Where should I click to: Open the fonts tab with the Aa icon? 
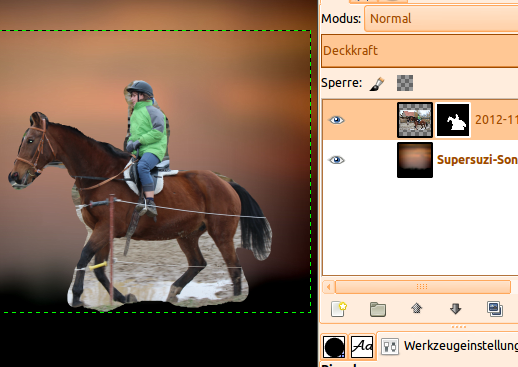coord(362,346)
